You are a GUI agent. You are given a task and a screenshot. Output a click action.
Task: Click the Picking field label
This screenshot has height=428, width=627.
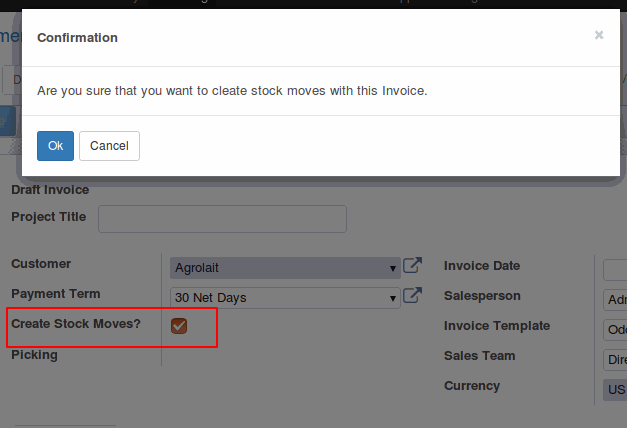(34, 355)
